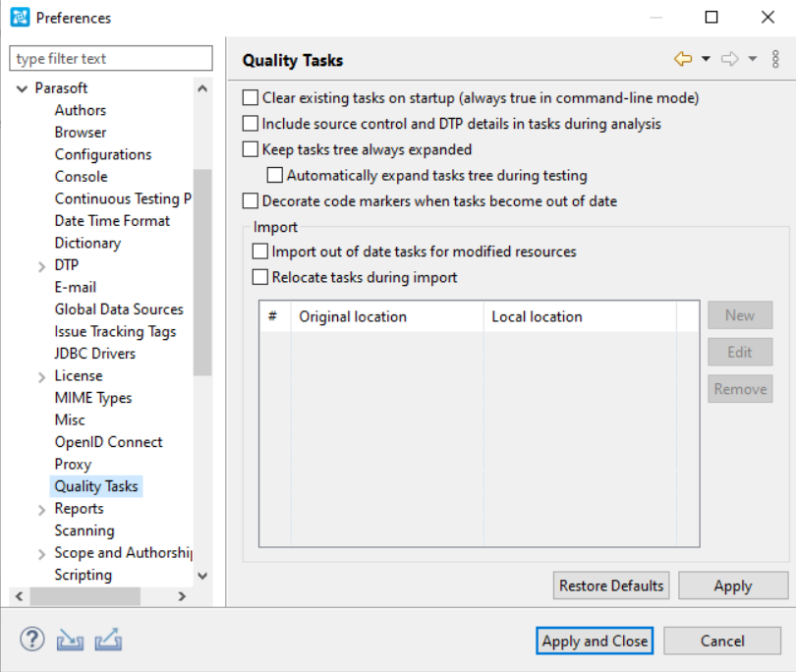The image size is (796, 672).
Task: Click Apply and Close
Action: [x=595, y=641]
